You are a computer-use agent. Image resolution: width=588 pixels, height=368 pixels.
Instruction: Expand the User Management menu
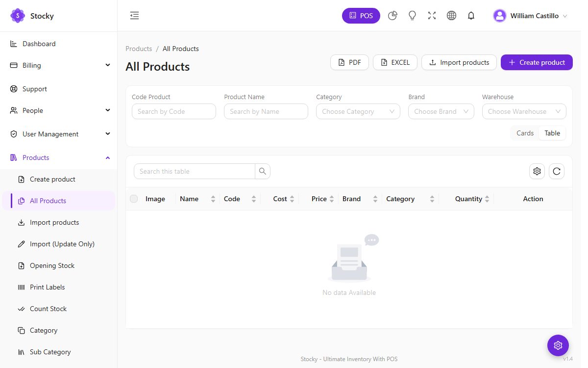tap(59, 134)
